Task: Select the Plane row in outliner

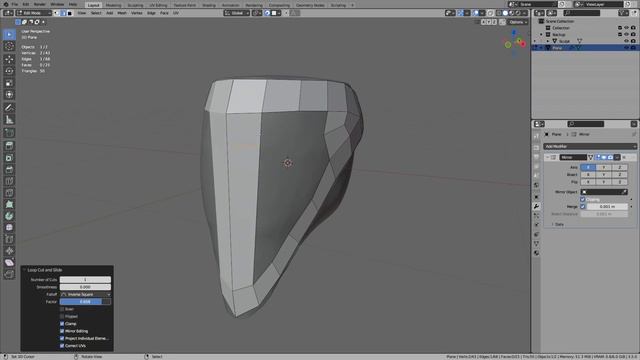Action: tap(584, 48)
